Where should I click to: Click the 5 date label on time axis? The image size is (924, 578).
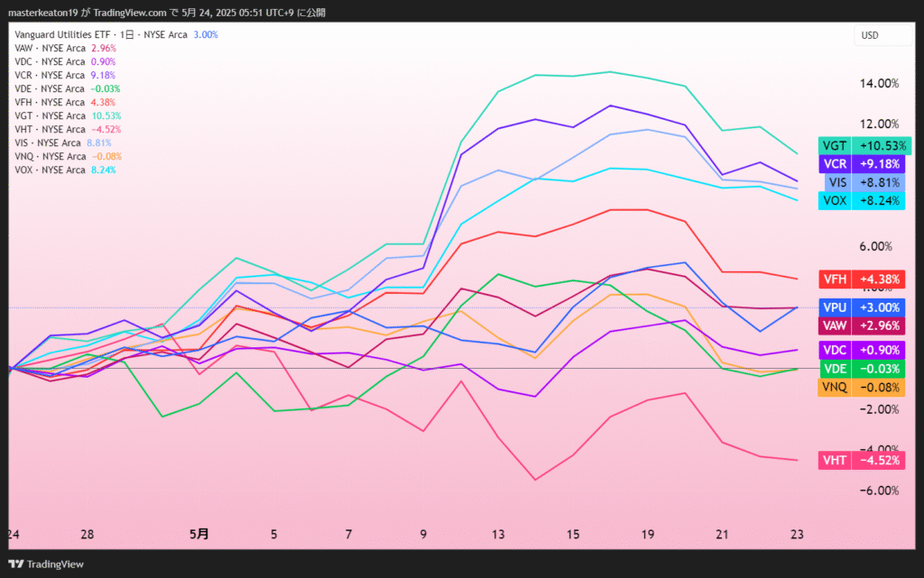(x=273, y=535)
